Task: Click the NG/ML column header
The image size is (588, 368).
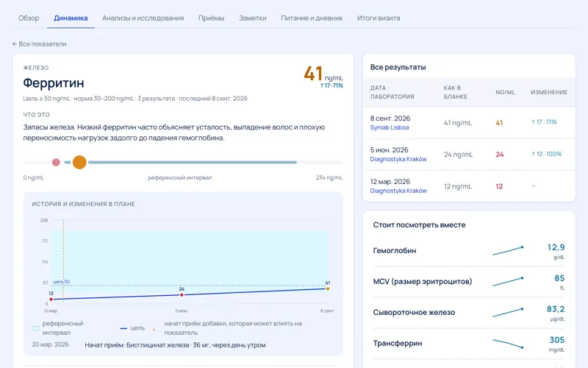Action: coord(505,92)
